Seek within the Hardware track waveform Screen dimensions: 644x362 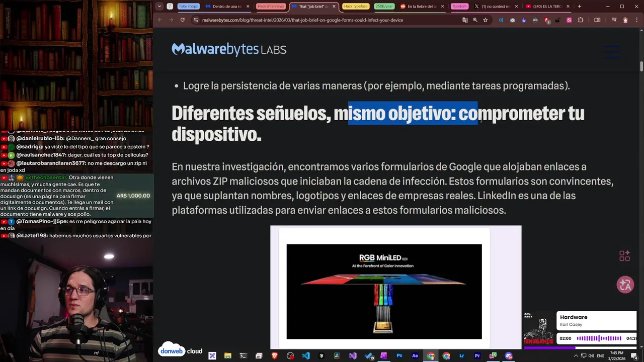(x=599, y=338)
